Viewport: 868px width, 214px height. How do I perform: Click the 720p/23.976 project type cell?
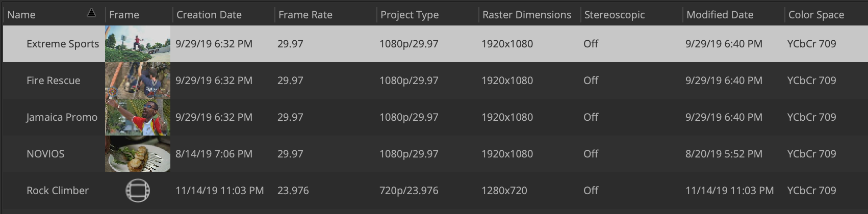pos(409,191)
